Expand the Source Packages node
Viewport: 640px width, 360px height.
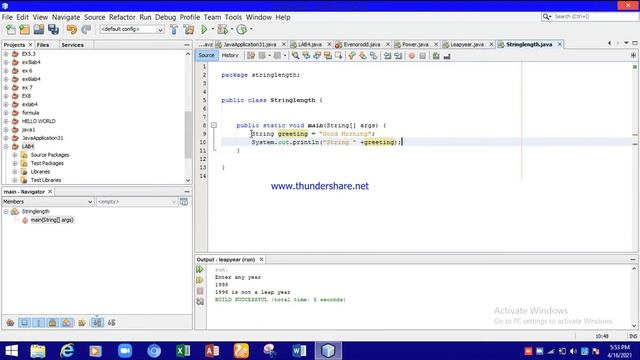pyautogui.click(x=15, y=155)
